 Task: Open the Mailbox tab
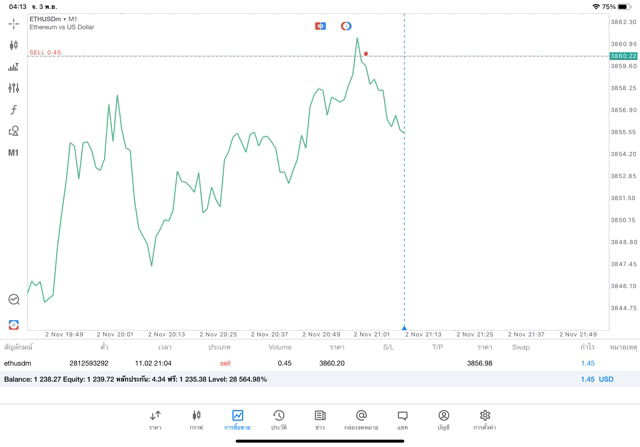(x=361, y=418)
